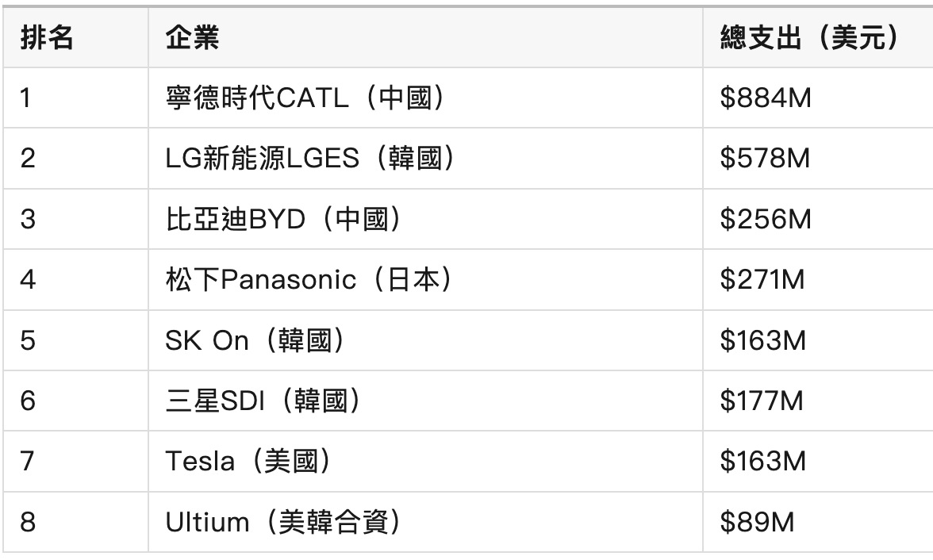
Task: Click the $177M Samsung SDI amount
Action: (762, 401)
